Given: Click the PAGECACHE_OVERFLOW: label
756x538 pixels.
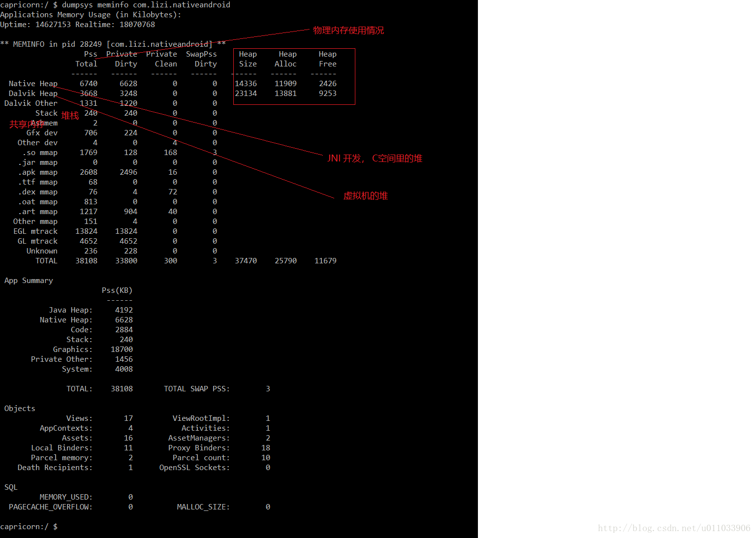Looking at the screenshot, I should (51, 507).
